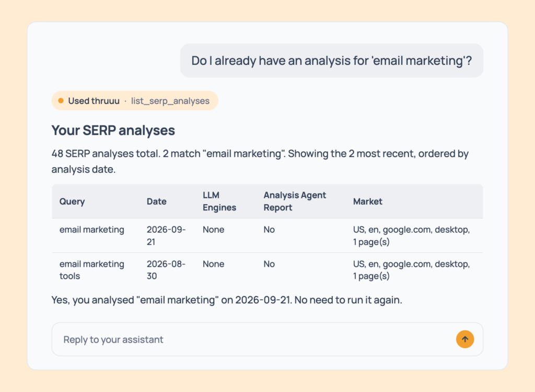Open the "Used thruuu" tool call chip
The height and width of the screenshot is (392, 535).
pos(135,101)
